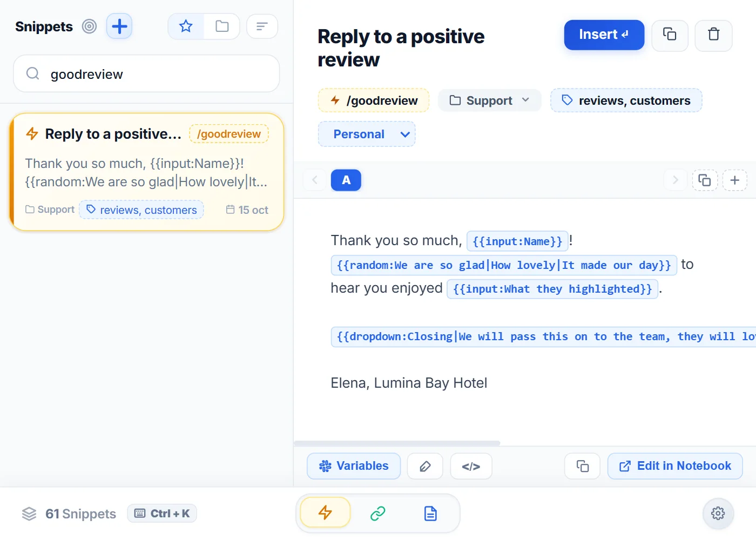Open the Personal dropdown

pos(367,134)
